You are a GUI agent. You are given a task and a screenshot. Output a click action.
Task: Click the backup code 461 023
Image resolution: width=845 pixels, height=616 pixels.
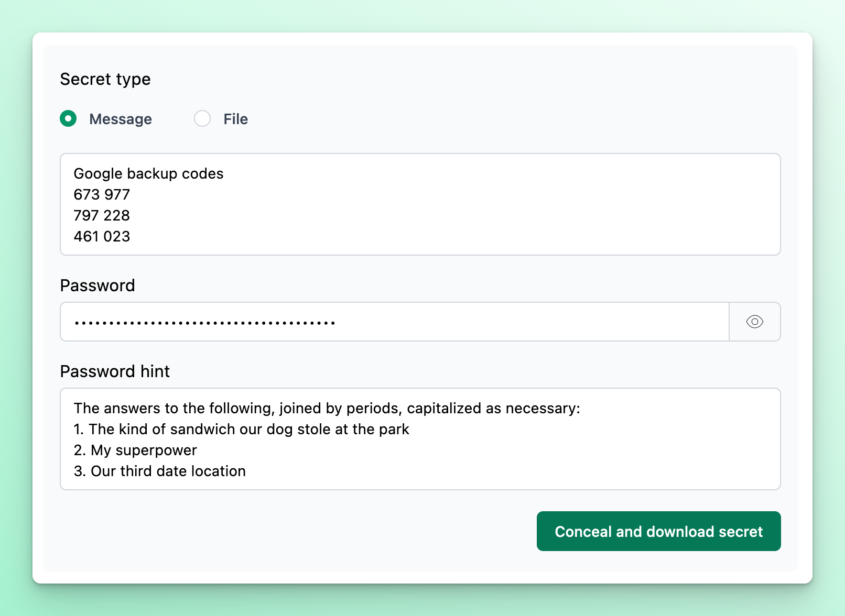click(x=102, y=236)
